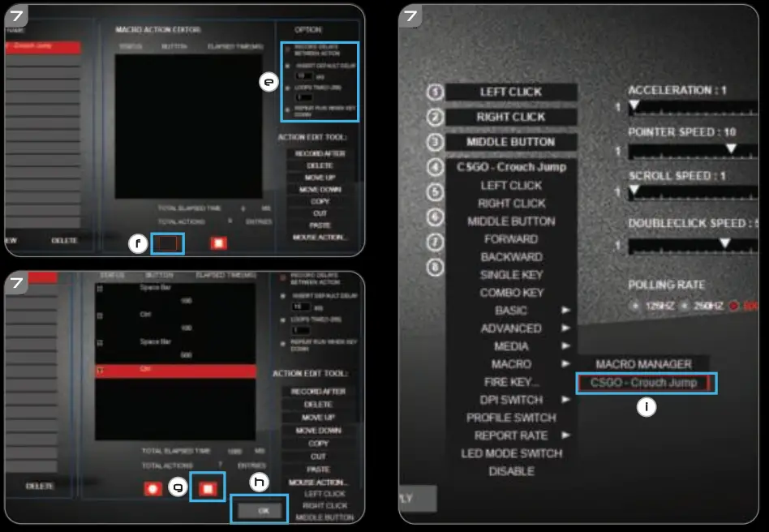Select the number 2 circle beside RIGHT CLICK
Image resolution: width=769 pixels, height=532 pixels.
[x=435, y=117]
